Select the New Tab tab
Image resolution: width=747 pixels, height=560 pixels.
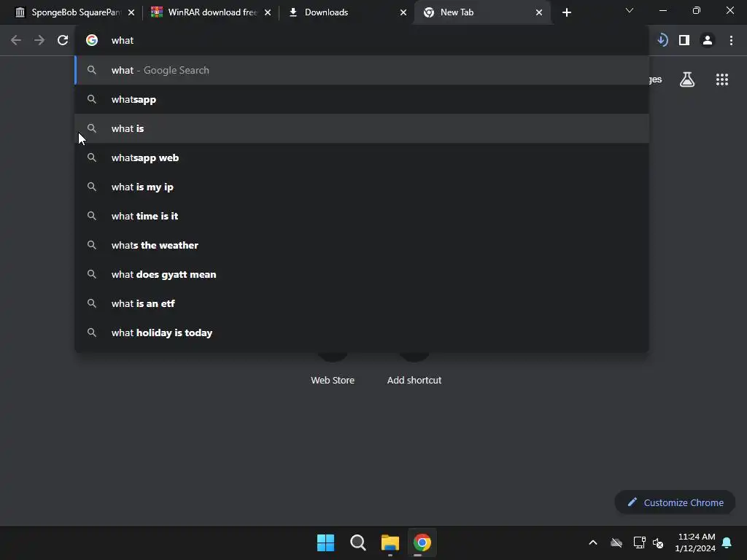coord(483,12)
